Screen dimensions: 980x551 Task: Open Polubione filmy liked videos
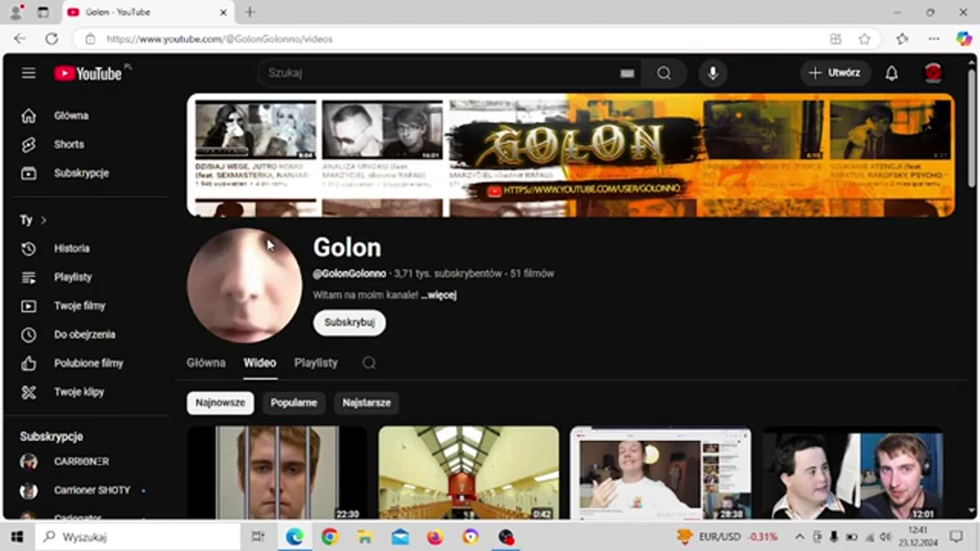pos(88,363)
